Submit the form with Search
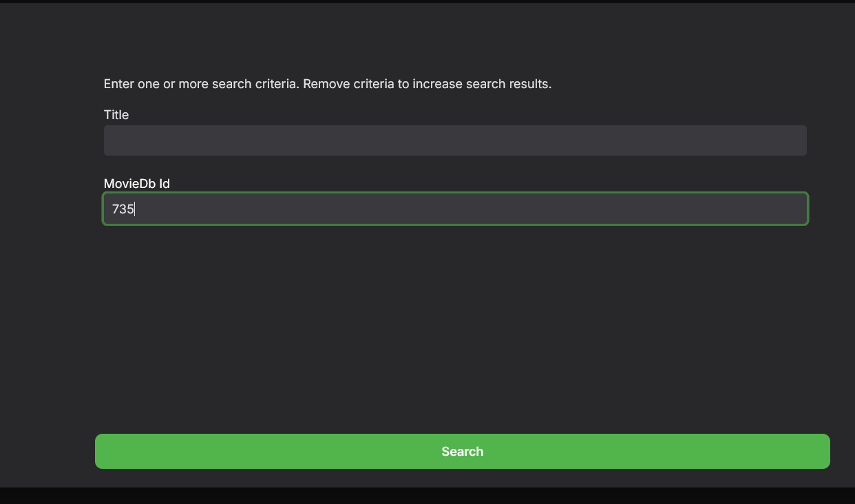 pos(462,451)
